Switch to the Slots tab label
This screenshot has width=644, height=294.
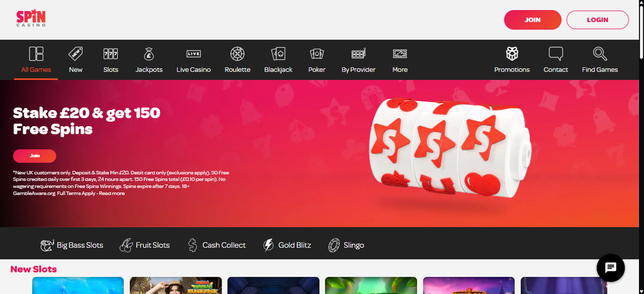coord(111,70)
